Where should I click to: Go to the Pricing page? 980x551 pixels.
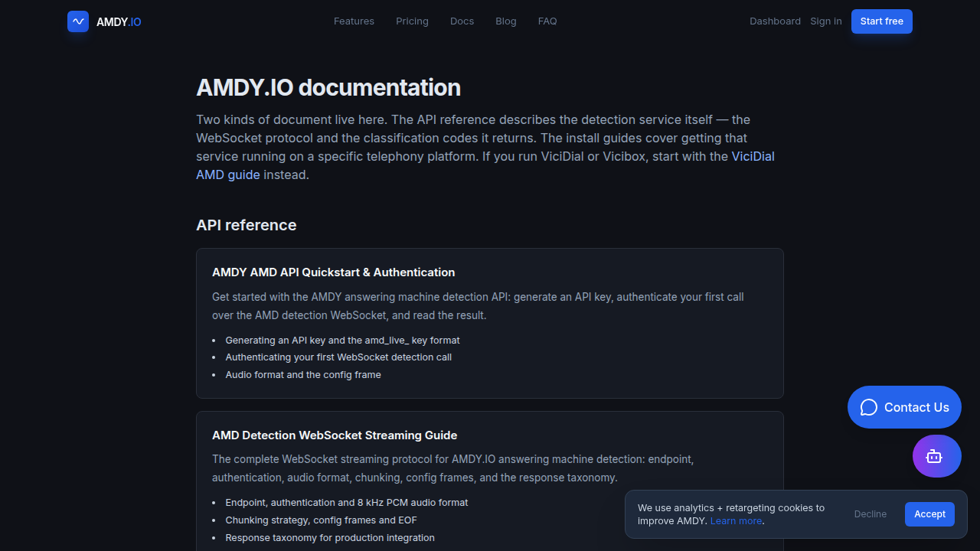click(x=412, y=21)
